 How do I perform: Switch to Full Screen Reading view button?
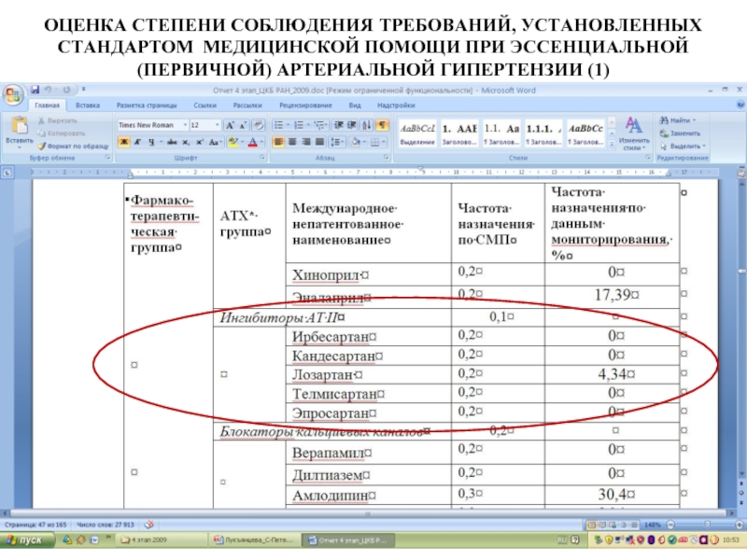(x=602, y=525)
